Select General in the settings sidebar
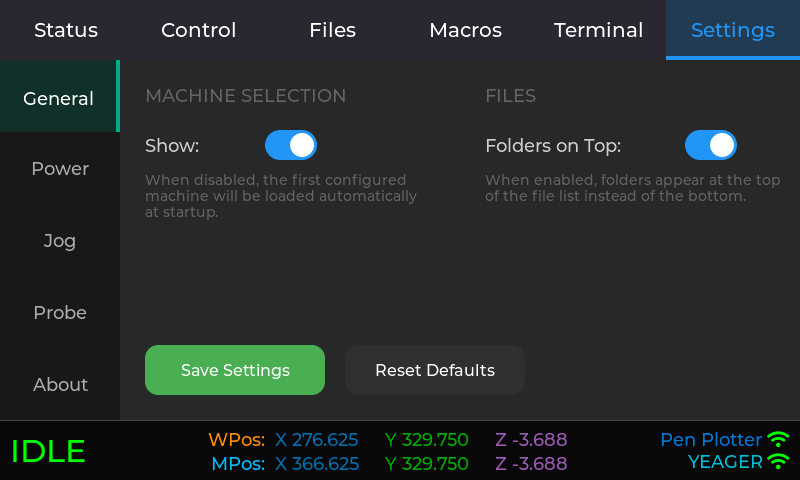Image resolution: width=800 pixels, height=480 pixels. coord(59,98)
